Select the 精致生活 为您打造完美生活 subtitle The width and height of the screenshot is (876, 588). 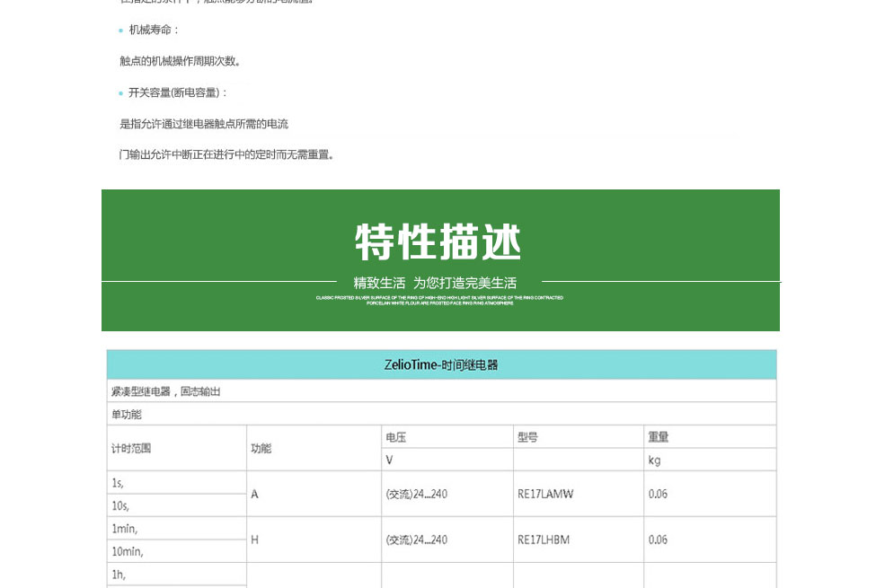[x=435, y=283]
